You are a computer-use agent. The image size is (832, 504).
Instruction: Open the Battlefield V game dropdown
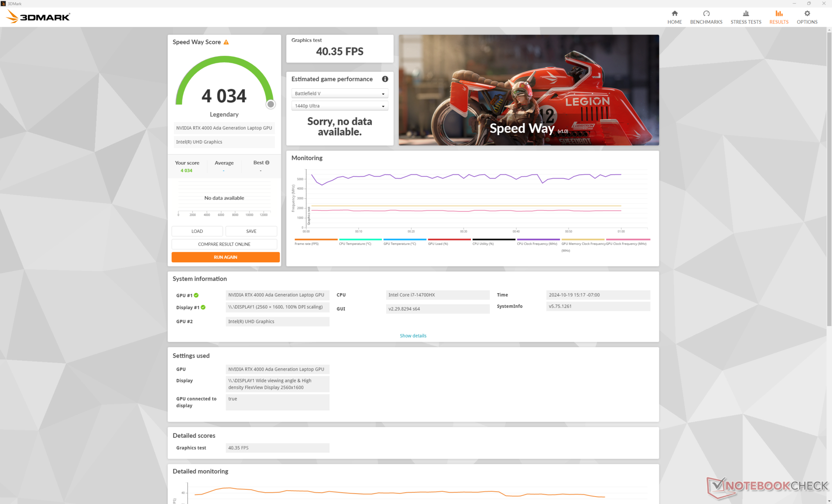[x=339, y=94]
